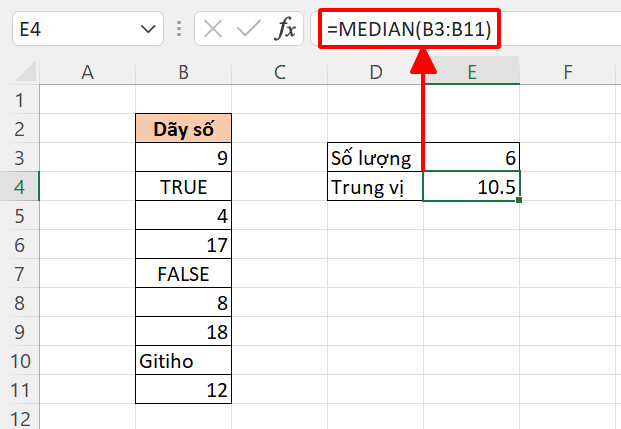Confirm entry with the checkmark icon

pyautogui.click(x=248, y=29)
